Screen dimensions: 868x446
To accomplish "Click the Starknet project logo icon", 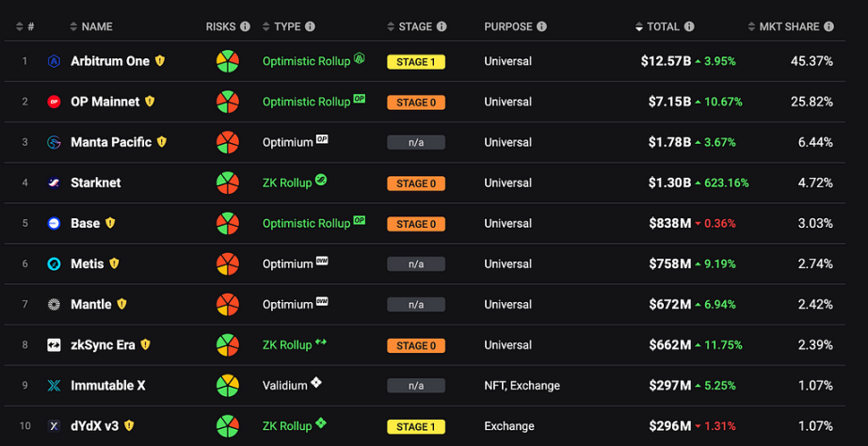I will tap(54, 183).
